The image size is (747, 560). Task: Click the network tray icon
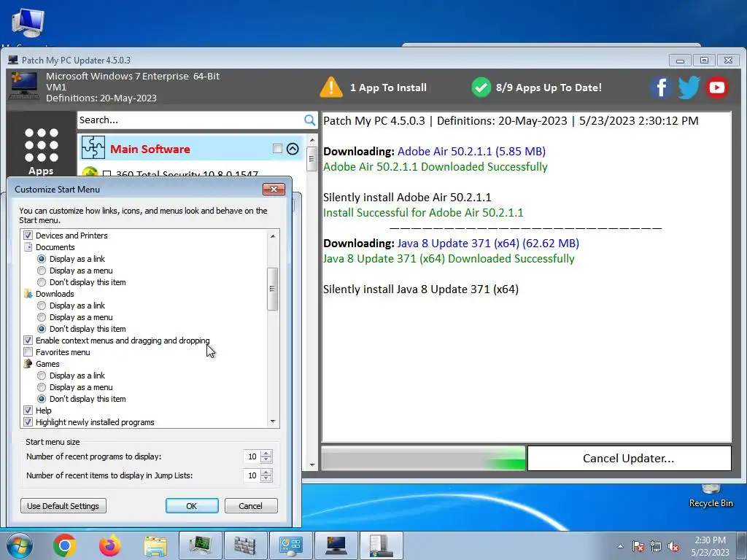tap(656, 546)
